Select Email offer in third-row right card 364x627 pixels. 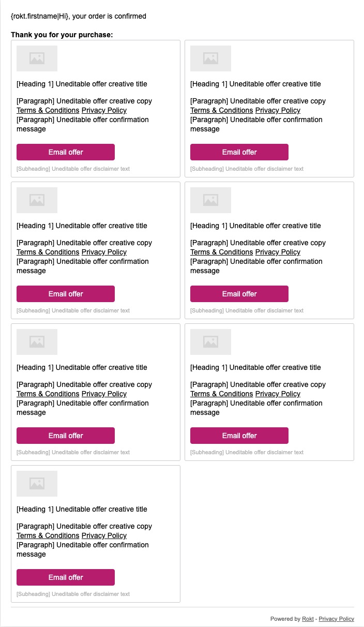[239, 436]
